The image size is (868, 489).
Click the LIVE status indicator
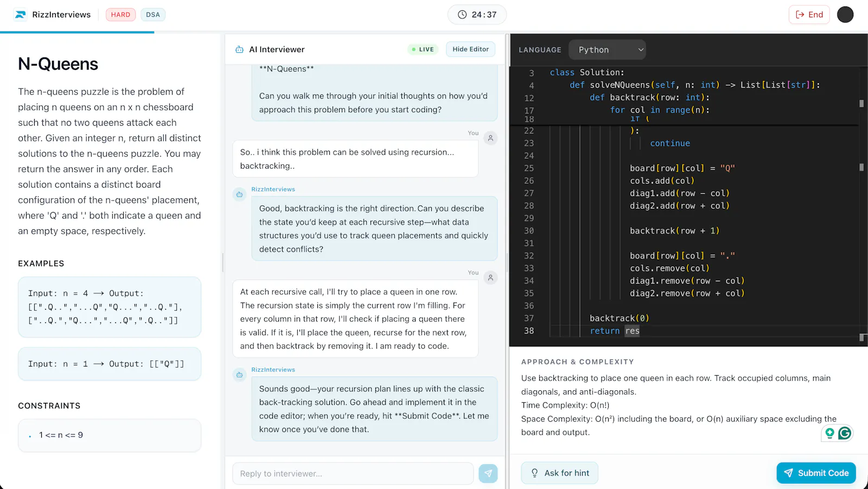click(423, 49)
